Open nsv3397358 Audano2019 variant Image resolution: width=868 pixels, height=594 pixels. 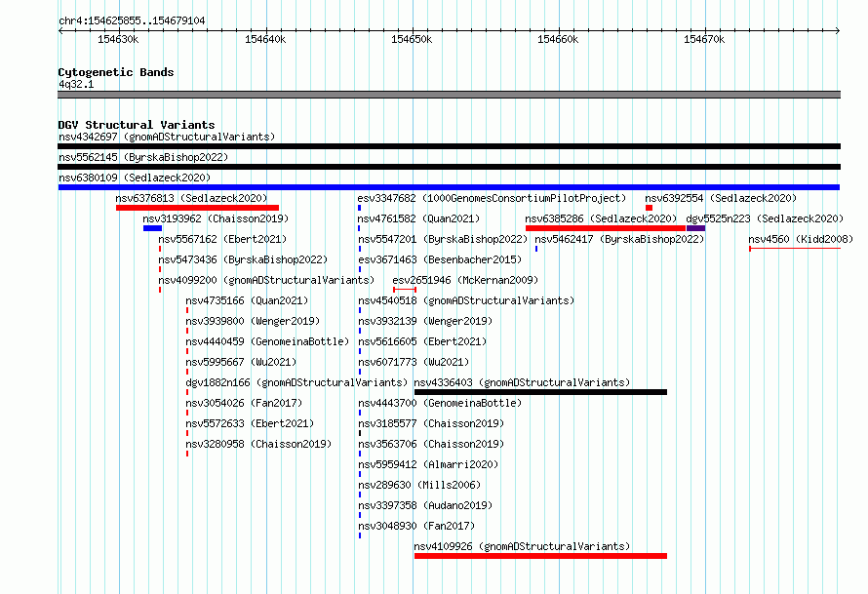[x=425, y=505]
